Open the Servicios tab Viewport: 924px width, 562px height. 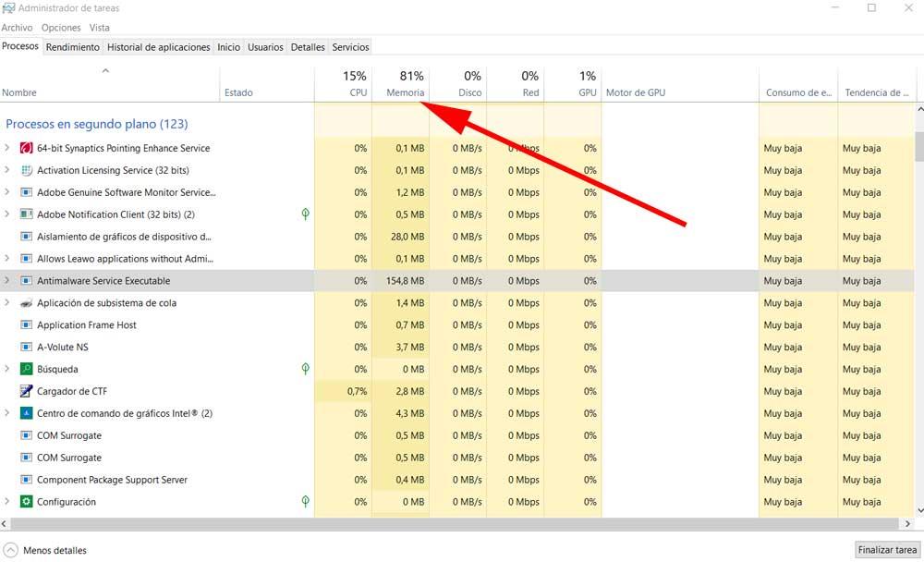pos(350,47)
